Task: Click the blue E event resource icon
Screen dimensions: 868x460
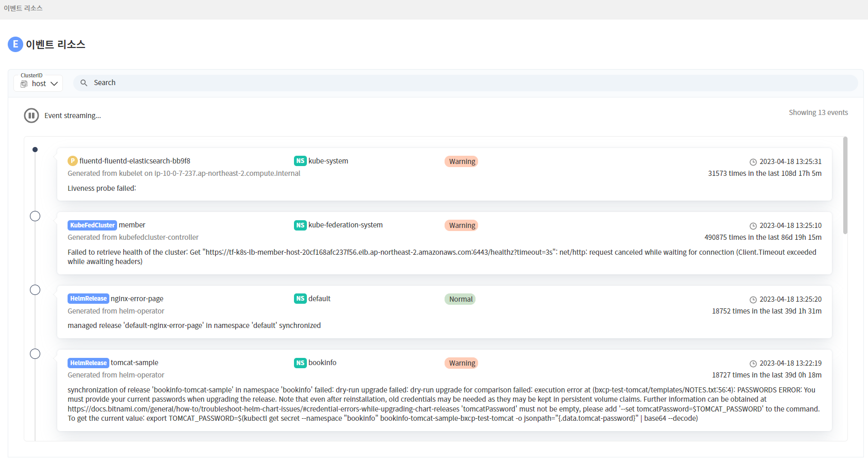Action: 15,44
